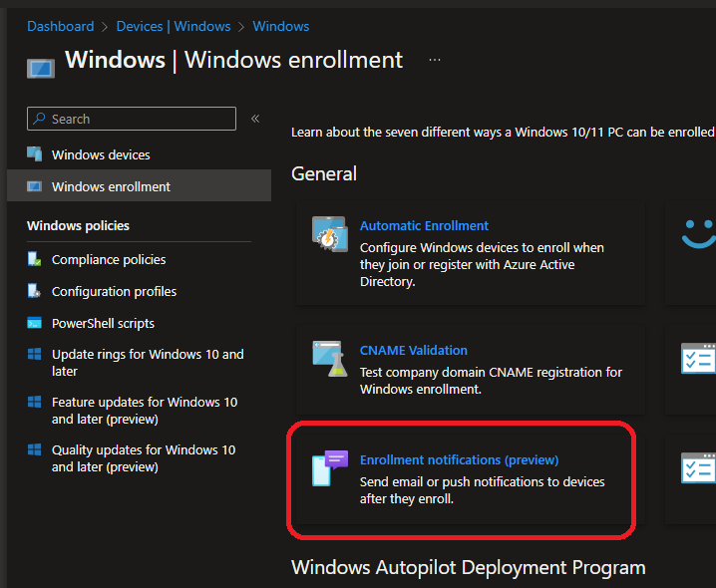Viewport: 716px width, 588px height.
Task: Click the CNAME Validation flask icon
Action: 330,359
